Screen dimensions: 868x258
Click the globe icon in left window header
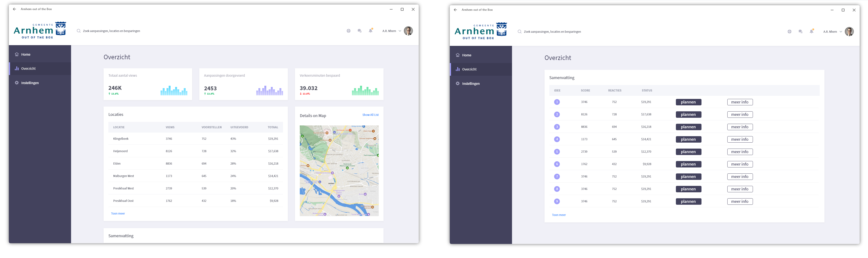[x=348, y=31]
